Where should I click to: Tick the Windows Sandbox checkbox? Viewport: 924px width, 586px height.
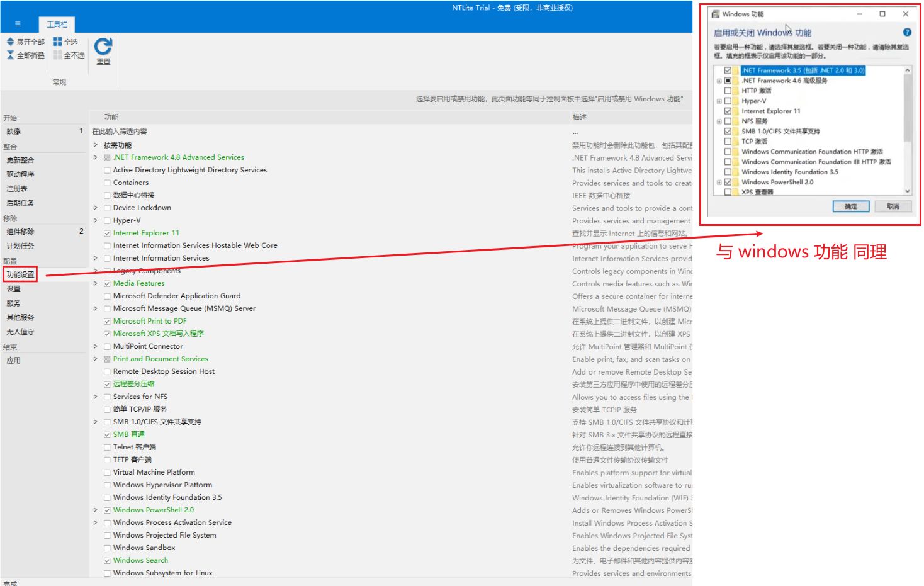click(x=107, y=548)
